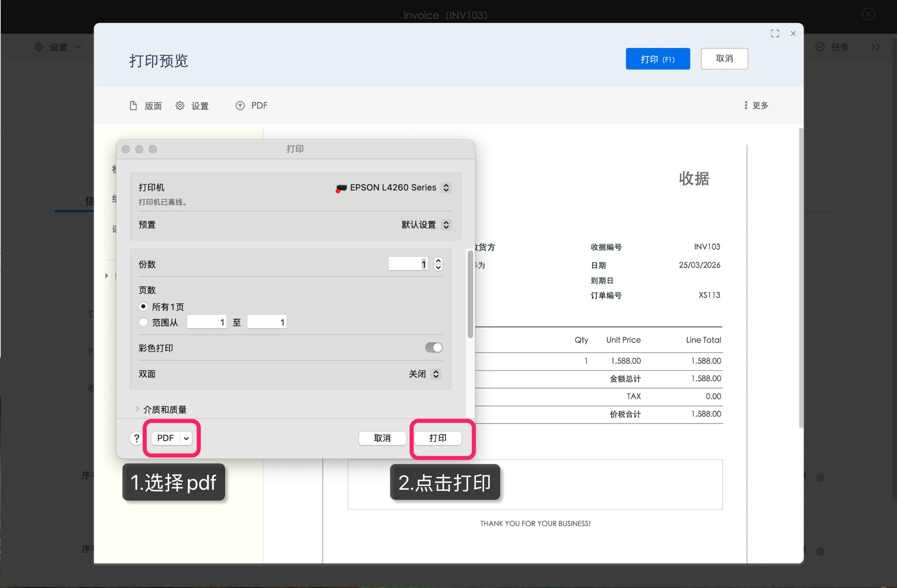Viewport: 897px width, 588px height.
Task: Click the help question mark in print dialog
Action: 136,438
